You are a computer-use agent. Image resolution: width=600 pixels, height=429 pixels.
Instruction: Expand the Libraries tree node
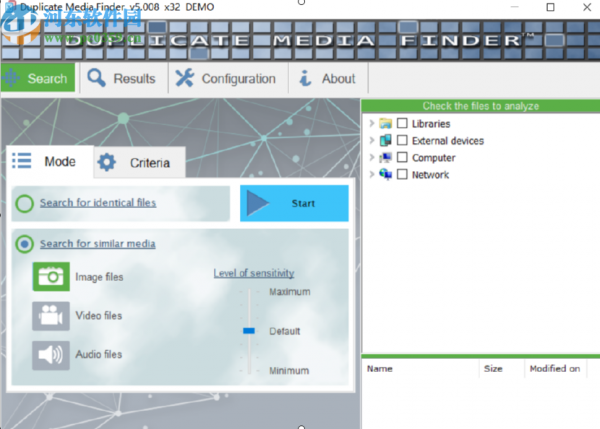[371, 123]
